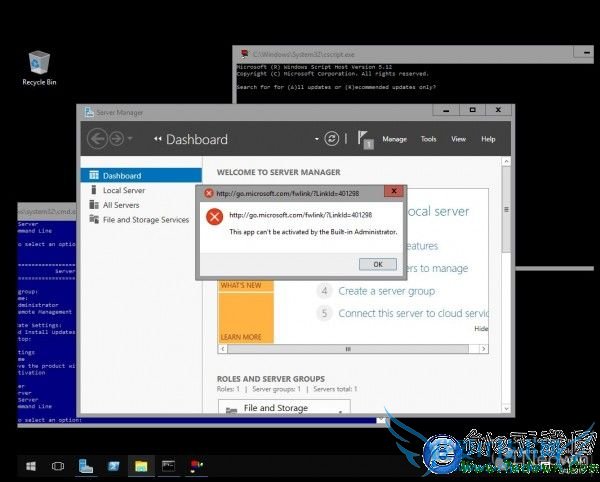Screen dimensions: 600x482
Task: Open the Tools menu
Action: pyautogui.click(x=428, y=139)
